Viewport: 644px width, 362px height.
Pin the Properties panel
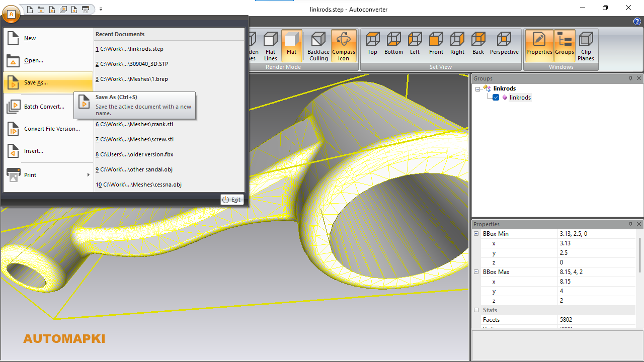coord(630,224)
